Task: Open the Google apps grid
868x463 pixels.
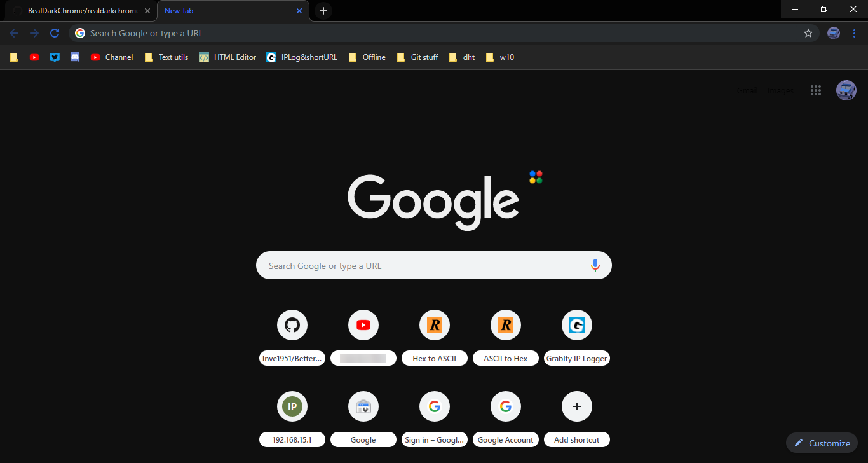Action: point(816,90)
